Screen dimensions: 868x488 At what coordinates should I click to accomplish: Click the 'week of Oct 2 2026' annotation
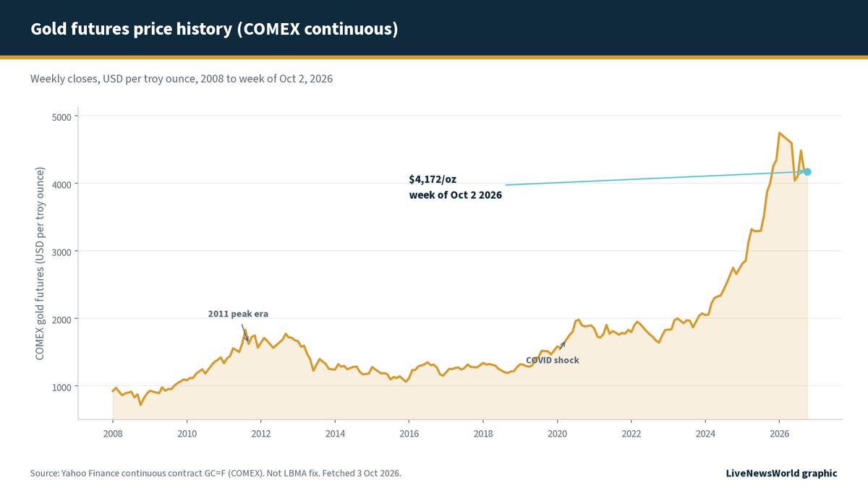pyautogui.click(x=456, y=194)
